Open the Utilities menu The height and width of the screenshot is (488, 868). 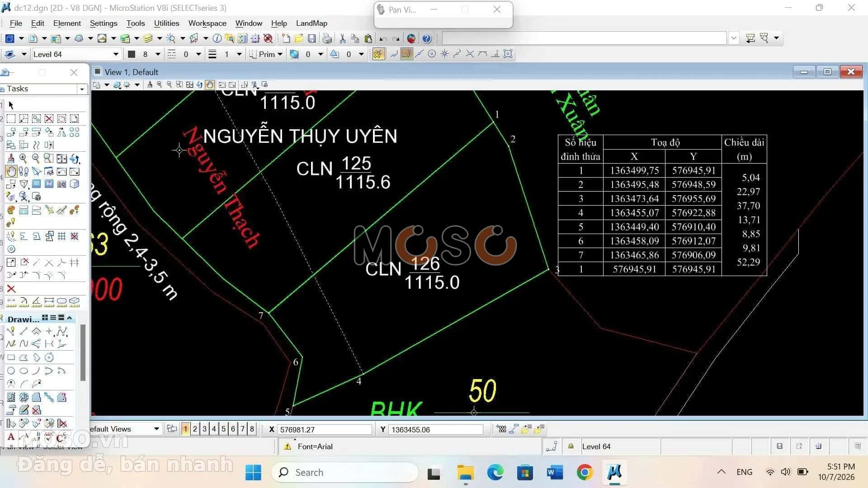[166, 23]
